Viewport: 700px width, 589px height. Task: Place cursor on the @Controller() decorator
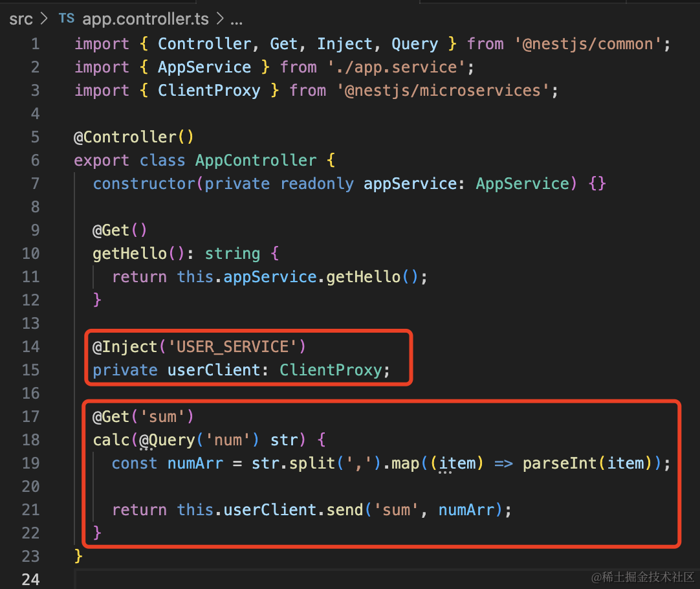pos(134,137)
